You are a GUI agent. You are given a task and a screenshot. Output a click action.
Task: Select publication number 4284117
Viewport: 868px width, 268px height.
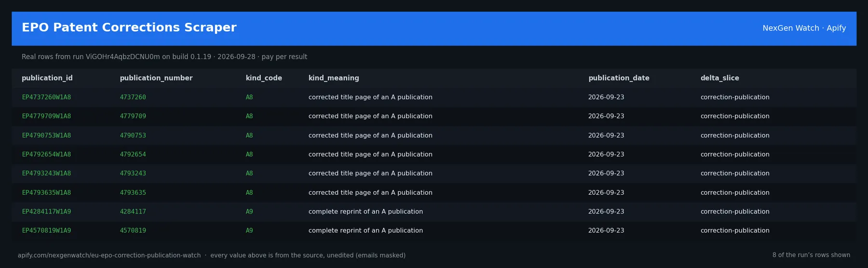point(133,212)
